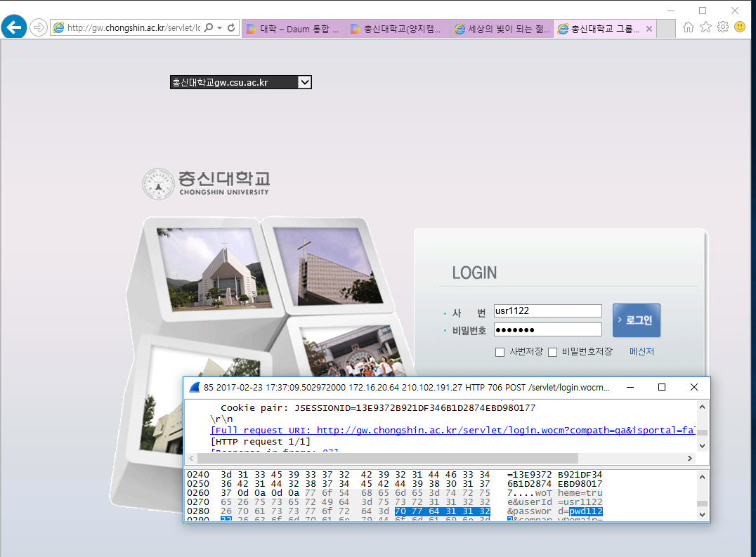This screenshot has width=756, height=557.
Task: Open the Tools gear icon
Action: (x=723, y=27)
